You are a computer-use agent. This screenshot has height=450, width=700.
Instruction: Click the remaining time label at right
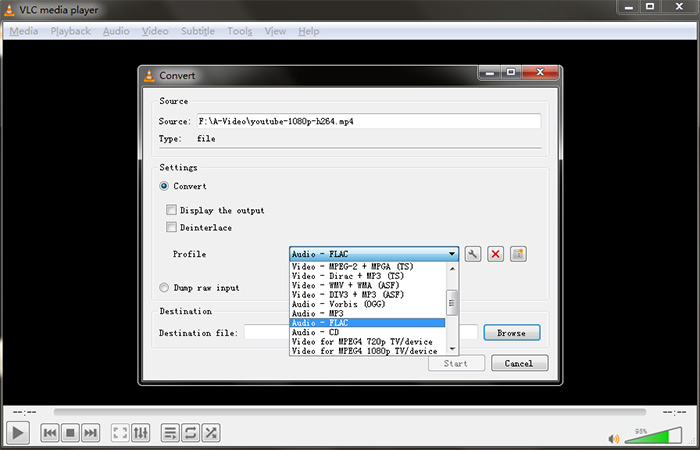(x=674, y=412)
